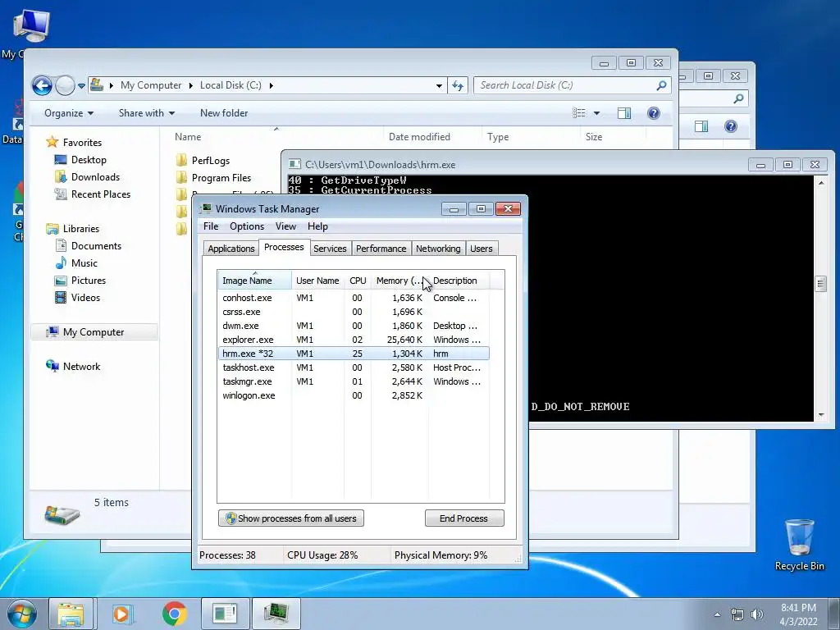Click the refresh icon in address bar

[458, 85]
